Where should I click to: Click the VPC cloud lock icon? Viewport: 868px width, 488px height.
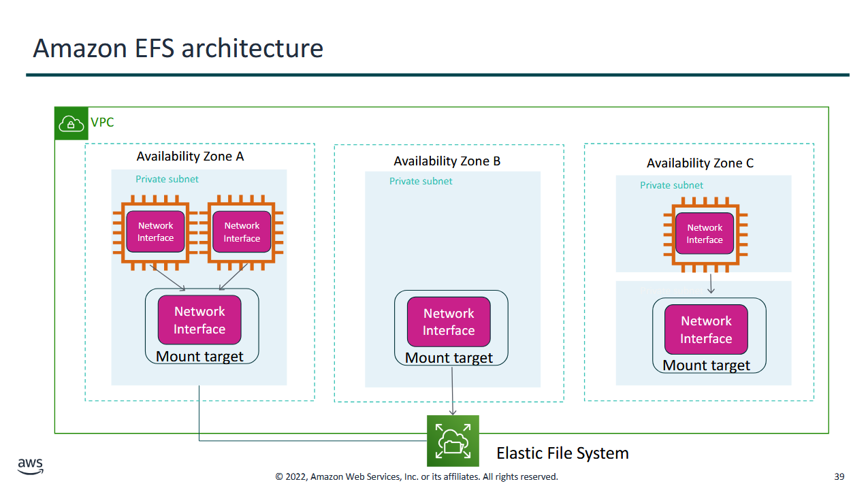pos(71,123)
